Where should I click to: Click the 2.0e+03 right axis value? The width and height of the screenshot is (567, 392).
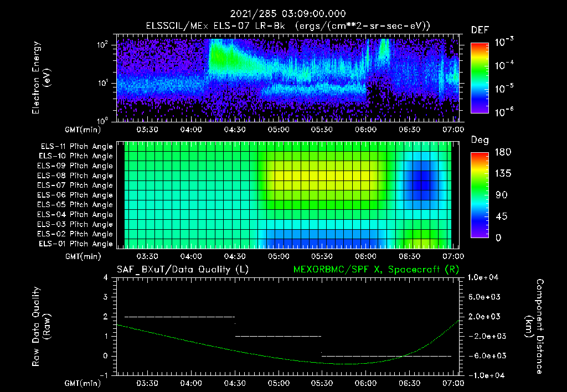click(x=484, y=317)
